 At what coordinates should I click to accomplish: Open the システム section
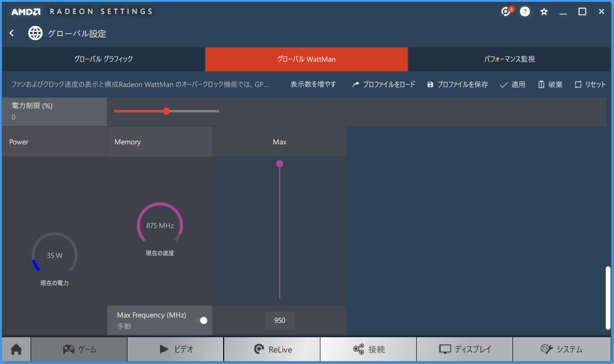561,349
